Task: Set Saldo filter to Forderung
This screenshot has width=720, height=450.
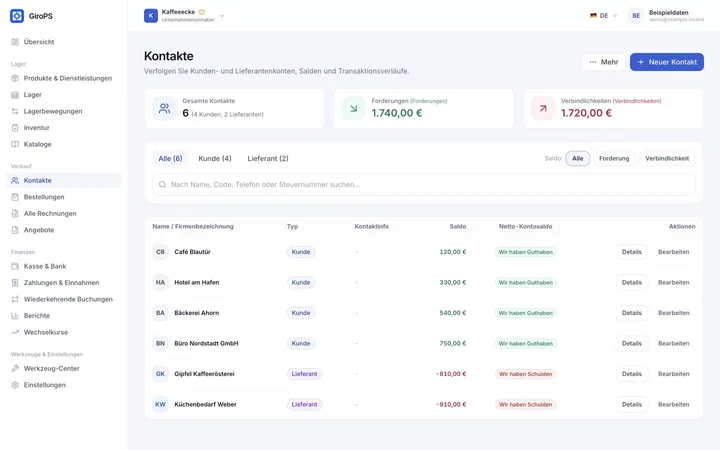Action: pyautogui.click(x=614, y=158)
